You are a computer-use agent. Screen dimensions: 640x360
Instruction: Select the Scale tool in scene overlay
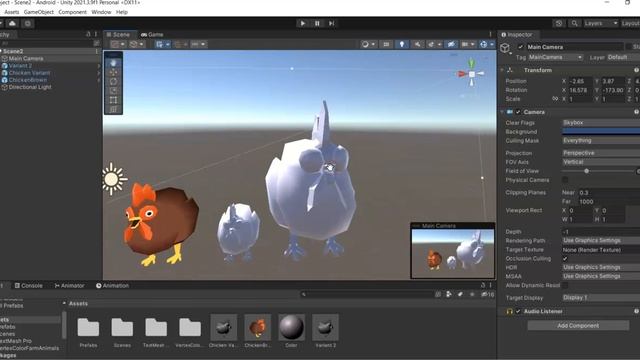113,91
